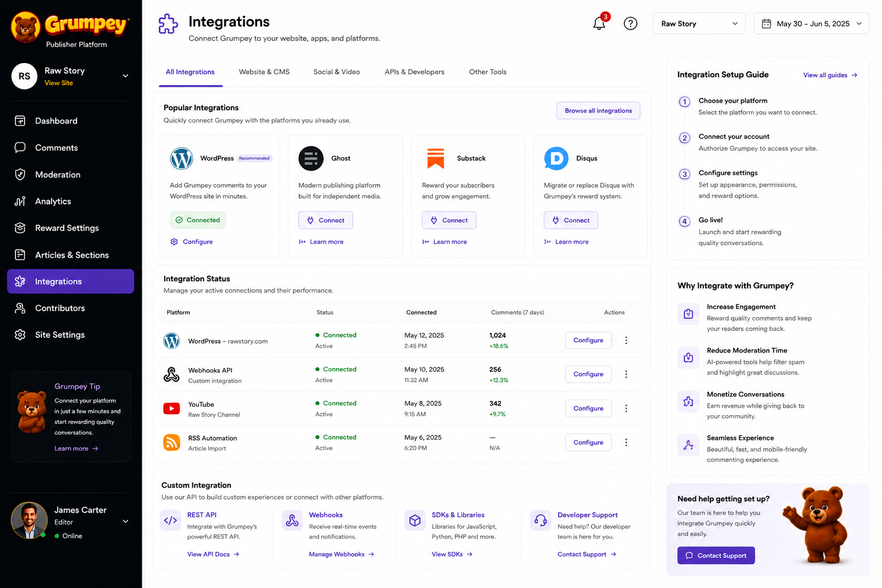
Task: Click the Articles & Sections icon
Action: point(20,254)
